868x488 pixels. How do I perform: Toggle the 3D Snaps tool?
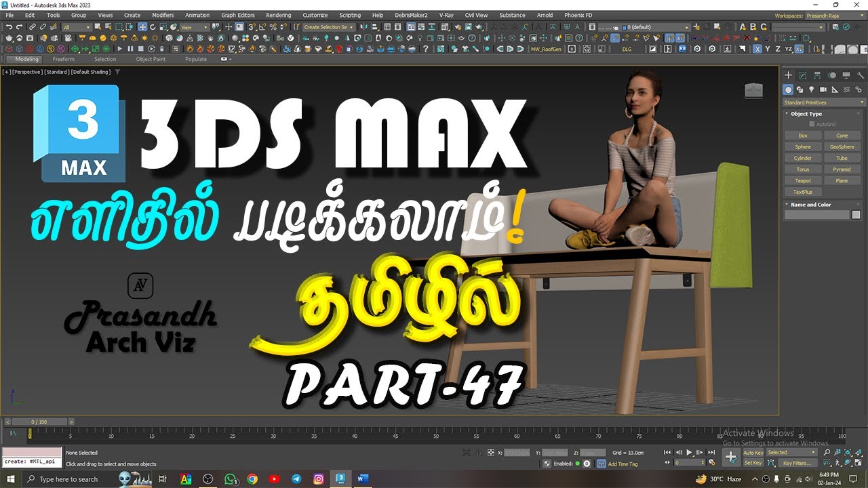tap(252, 27)
